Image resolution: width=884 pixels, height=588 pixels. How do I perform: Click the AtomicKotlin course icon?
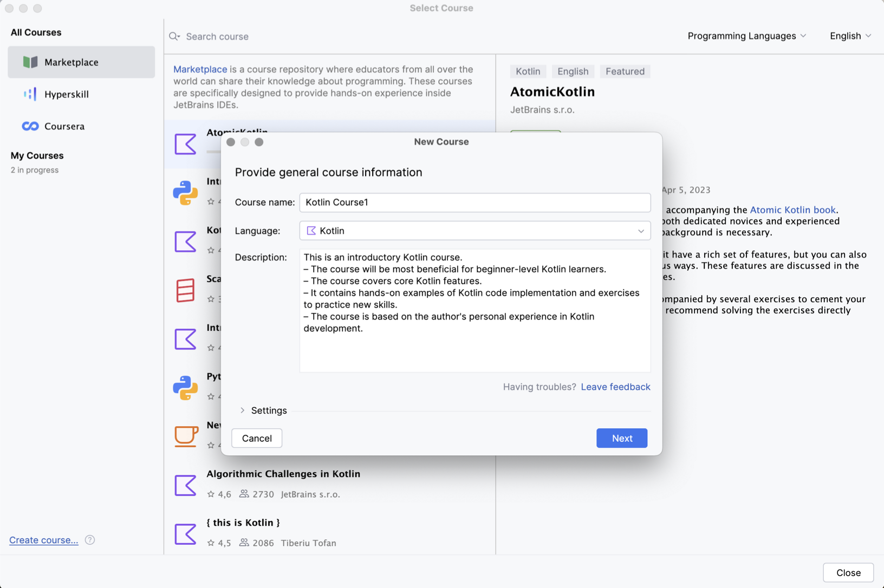click(186, 145)
